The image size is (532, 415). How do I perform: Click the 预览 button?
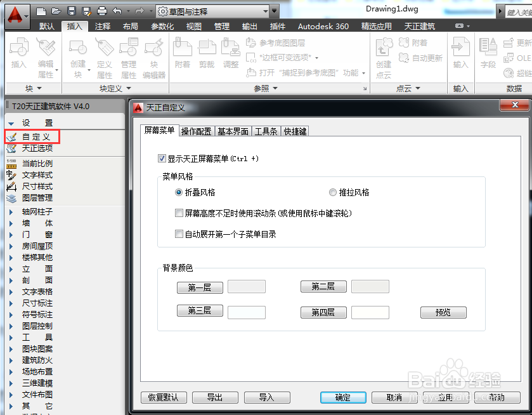coord(443,312)
